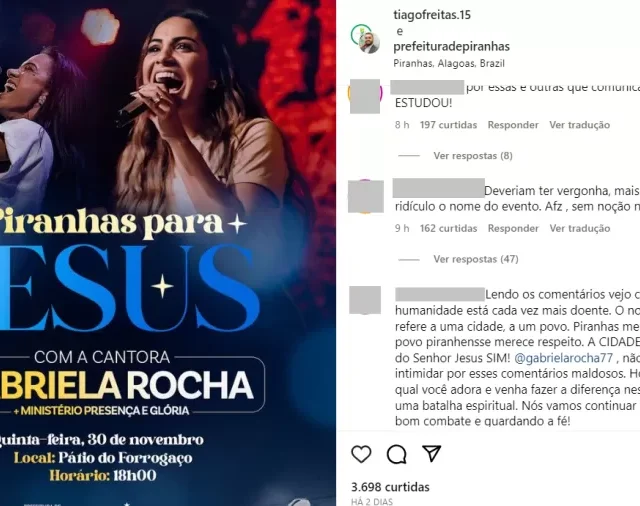Expand the 8 replies thread
Viewport: 640px width, 506px height.
pos(473,155)
